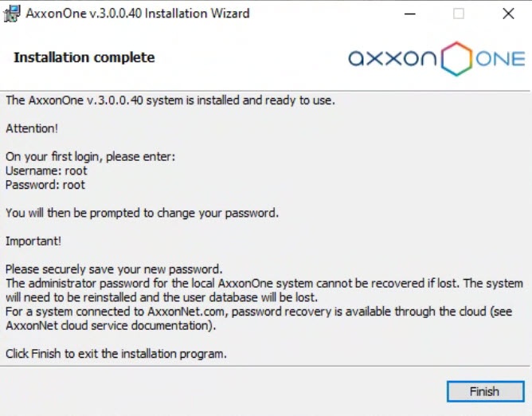Click the 'Attention!' label
This screenshot has height=416, width=532.
[x=32, y=128]
